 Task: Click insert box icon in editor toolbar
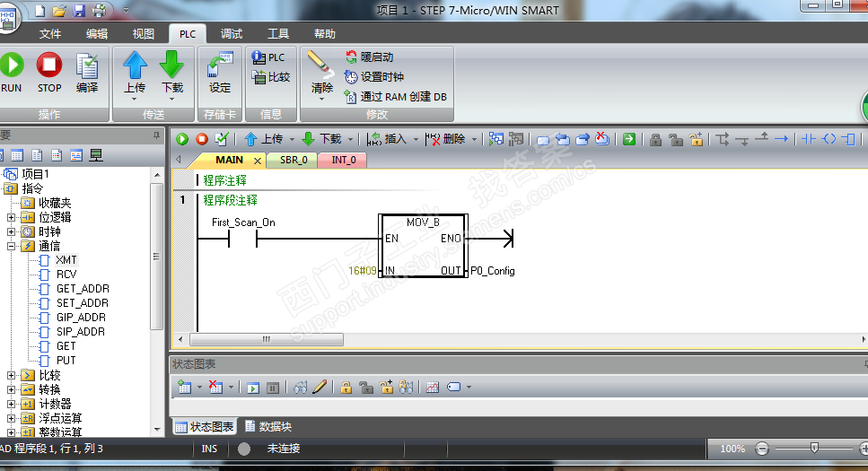pyautogui.click(x=848, y=139)
